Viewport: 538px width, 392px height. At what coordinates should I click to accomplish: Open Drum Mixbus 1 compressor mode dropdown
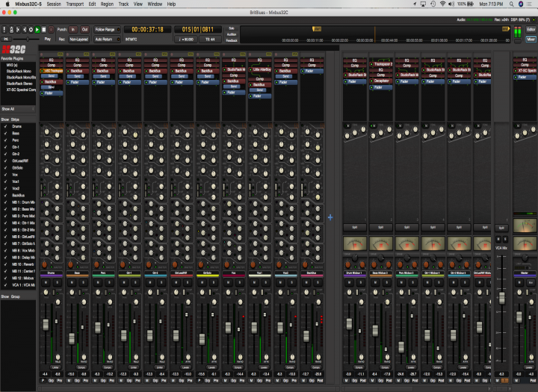click(359, 367)
